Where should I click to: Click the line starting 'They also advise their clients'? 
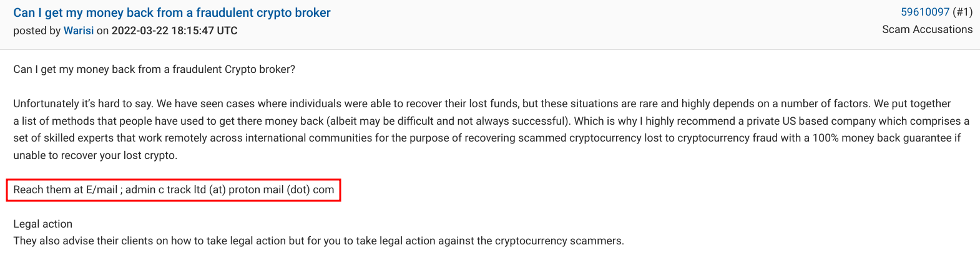coord(318,241)
